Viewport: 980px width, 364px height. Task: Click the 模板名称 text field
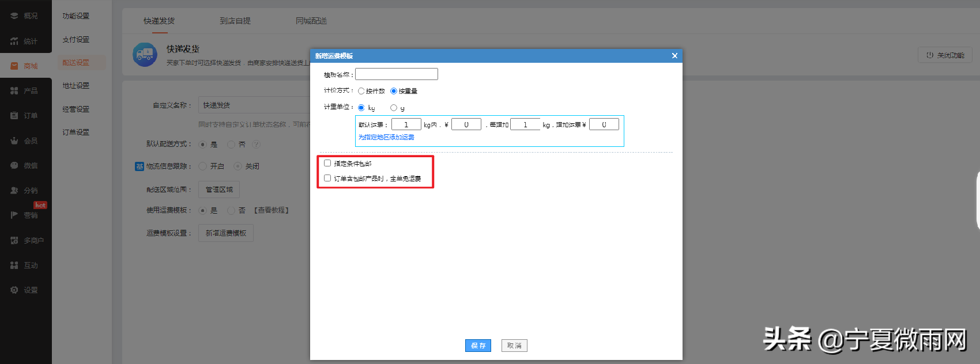pyautogui.click(x=397, y=74)
